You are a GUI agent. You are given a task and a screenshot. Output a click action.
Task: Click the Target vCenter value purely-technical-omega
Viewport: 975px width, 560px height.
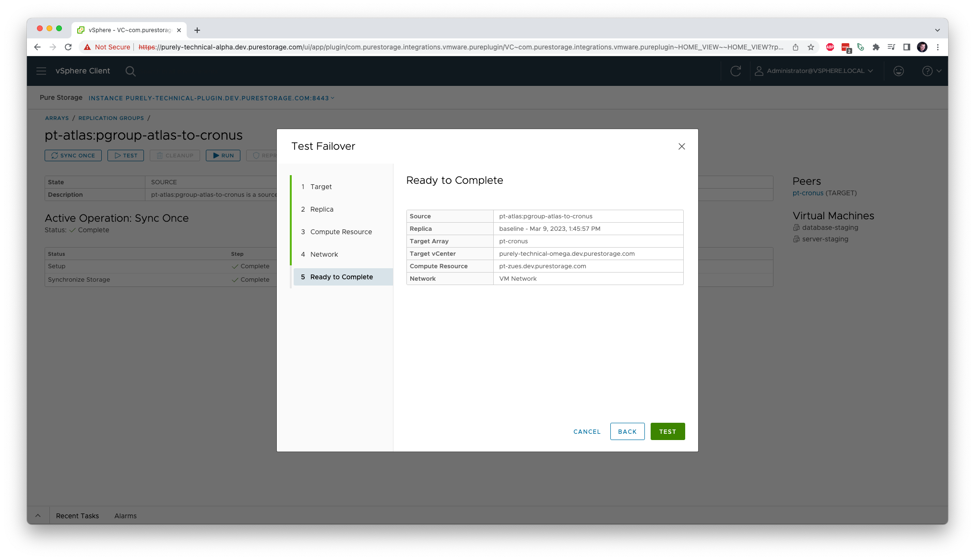[x=567, y=254]
